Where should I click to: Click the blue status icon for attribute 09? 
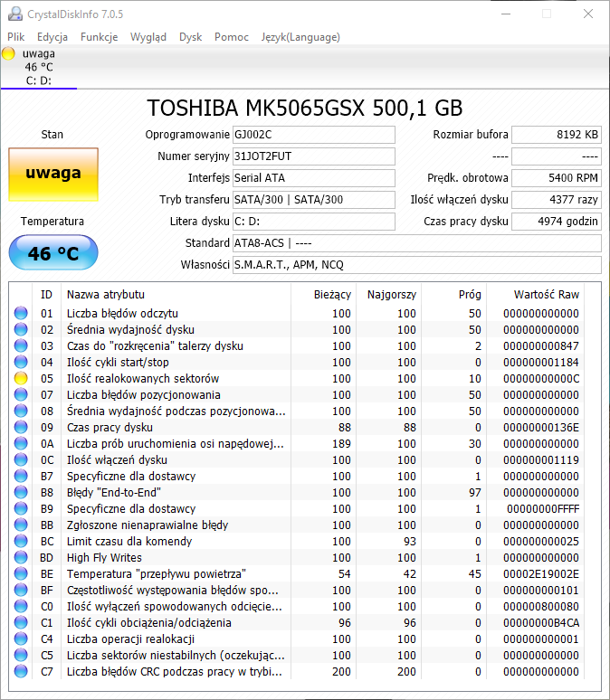[x=21, y=427]
